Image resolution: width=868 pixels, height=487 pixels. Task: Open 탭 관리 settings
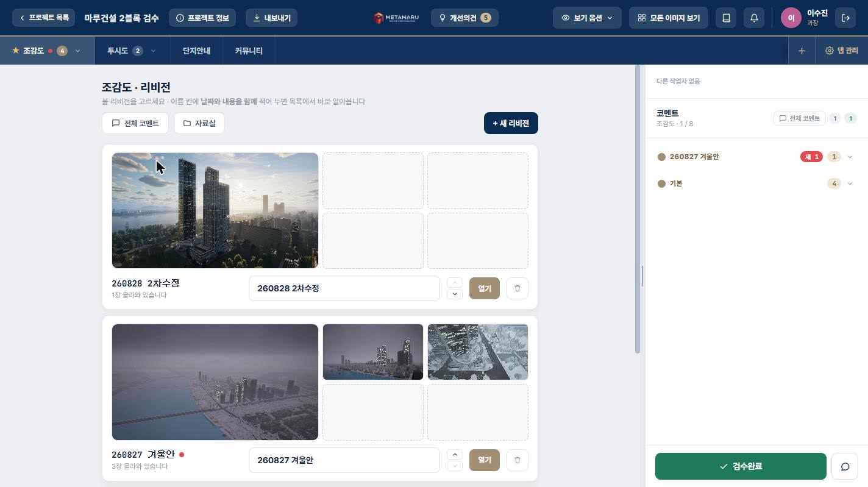(x=841, y=51)
